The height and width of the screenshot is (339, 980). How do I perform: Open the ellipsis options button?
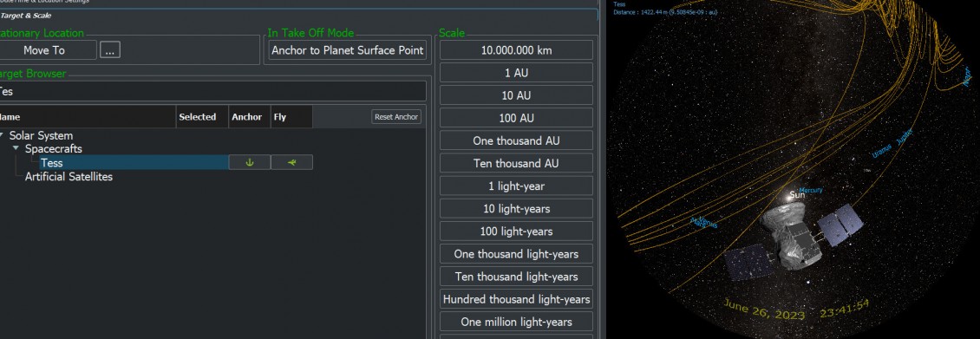tap(109, 50)
